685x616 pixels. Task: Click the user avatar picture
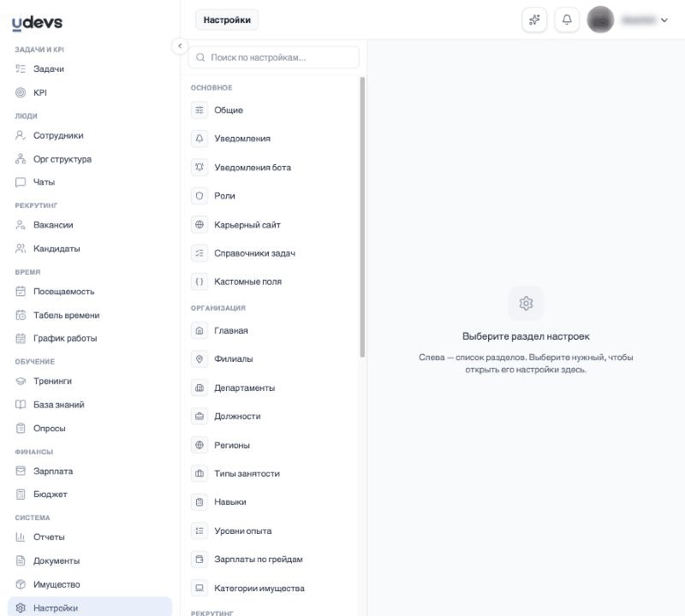[600, 20]
